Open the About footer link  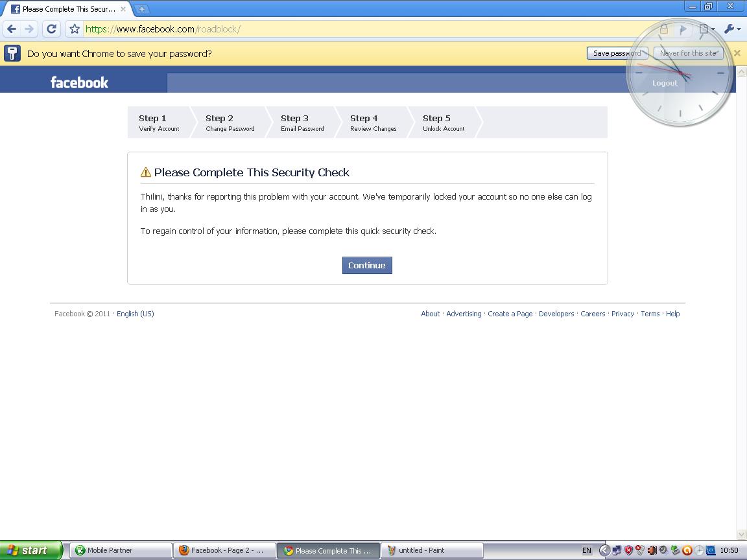coord(430,314)
